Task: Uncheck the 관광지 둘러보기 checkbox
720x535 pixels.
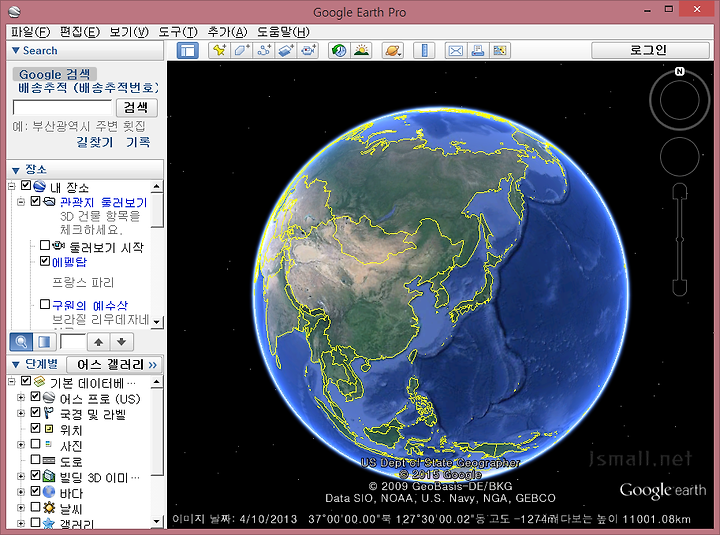Action: [x=35, y=201]
